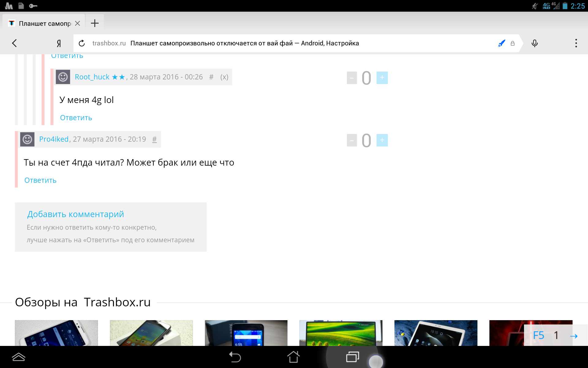Go to next page arrow
The width and height of the screenshot is (588, 368).
[x=574, y=336]
